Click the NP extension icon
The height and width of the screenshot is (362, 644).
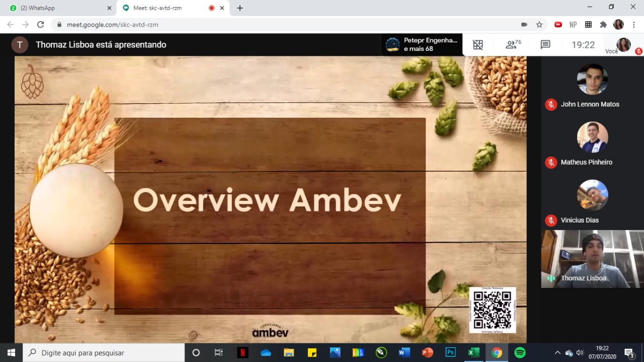coord(573,24)
